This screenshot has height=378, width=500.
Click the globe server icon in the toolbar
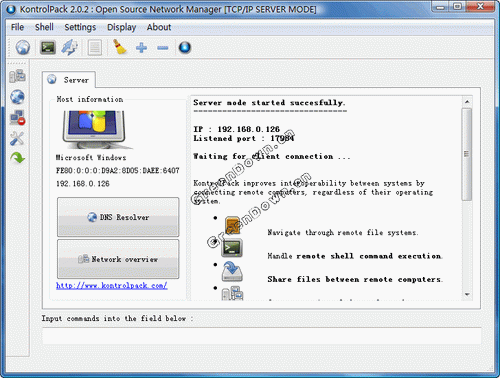(23, 48)
